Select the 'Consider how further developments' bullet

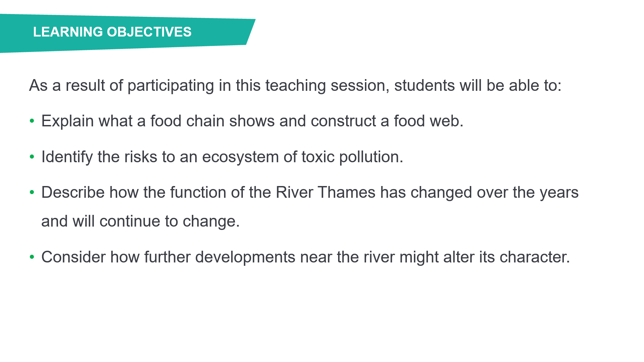pos(305,257)
